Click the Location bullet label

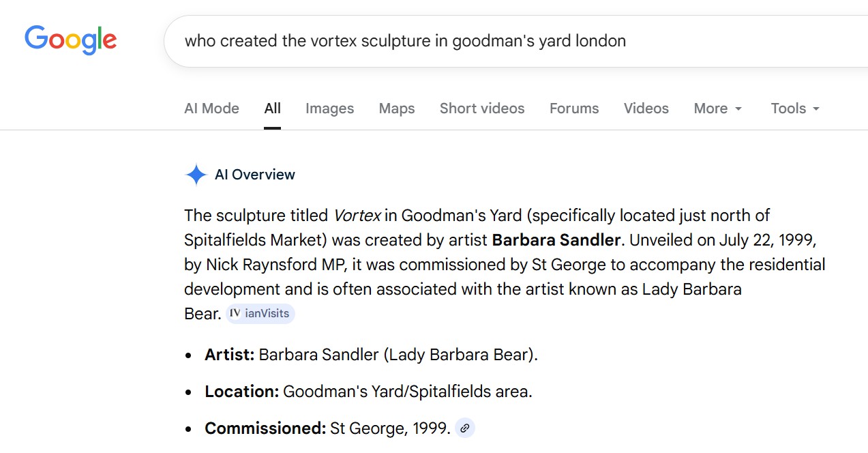coord(241,392)
